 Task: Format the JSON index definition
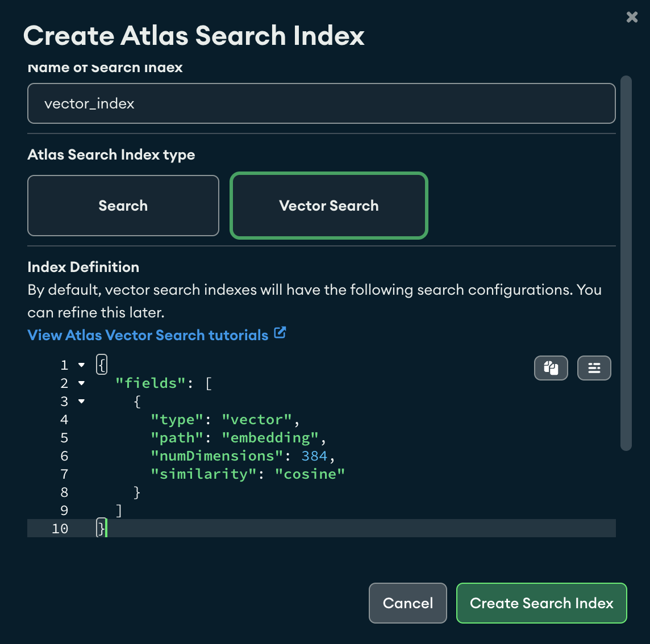[594, 368]
